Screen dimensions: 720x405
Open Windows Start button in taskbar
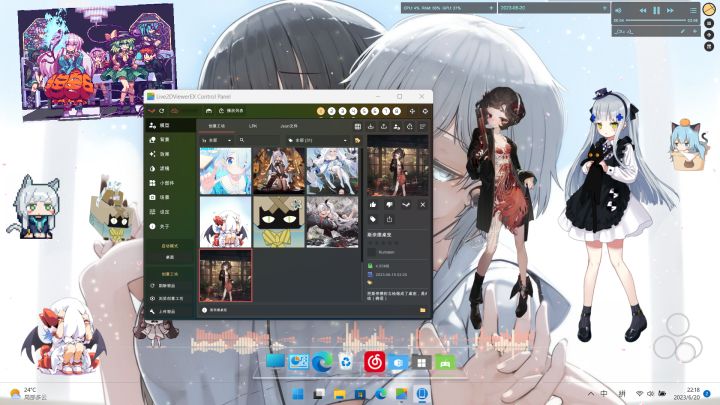[298, 394]
